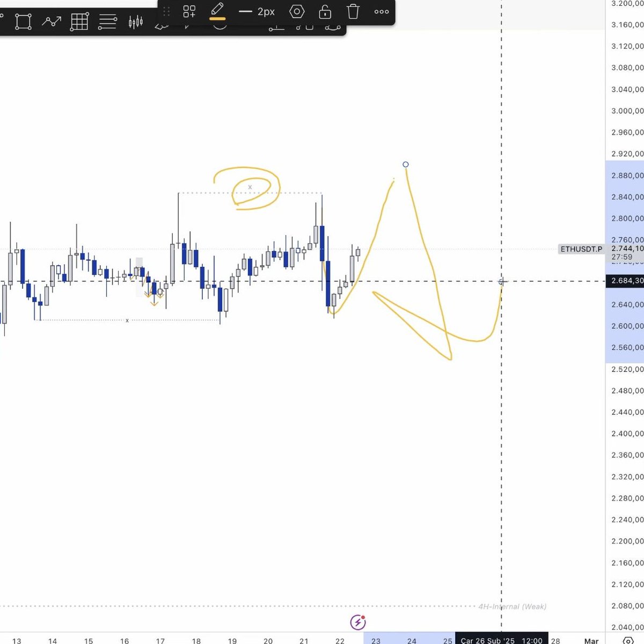Click the 4H-Internal (Weak) level label

pyautogui.click(x=513, y=606)
